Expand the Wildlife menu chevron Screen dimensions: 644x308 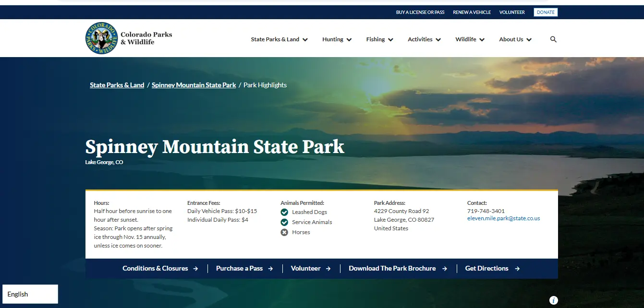click(x=482, y=40)
